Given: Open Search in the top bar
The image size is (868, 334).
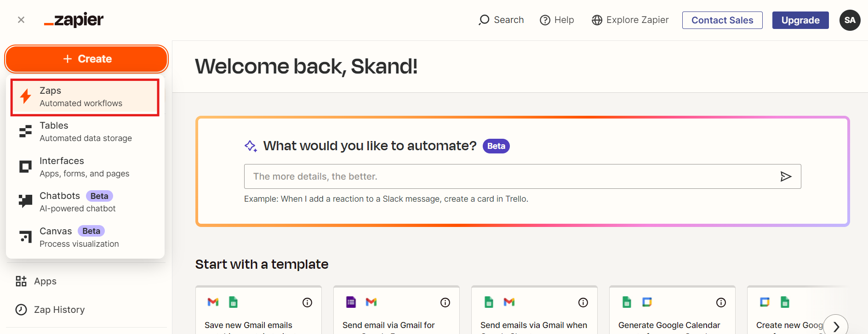Looking at the screenshot, I should click(501, 20).
